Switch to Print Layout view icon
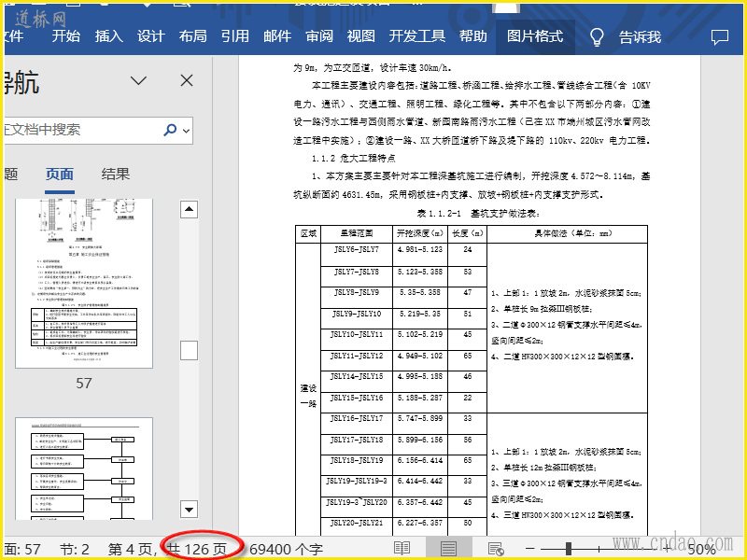Screen dimensions: 747x560 click(x=448, y=549)
